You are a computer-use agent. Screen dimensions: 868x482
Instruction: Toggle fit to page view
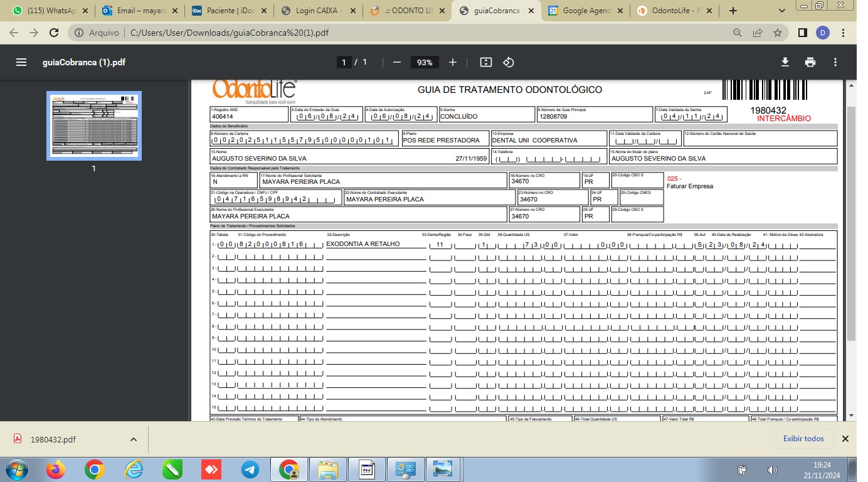pyautogui.click(x=485, y=62)
